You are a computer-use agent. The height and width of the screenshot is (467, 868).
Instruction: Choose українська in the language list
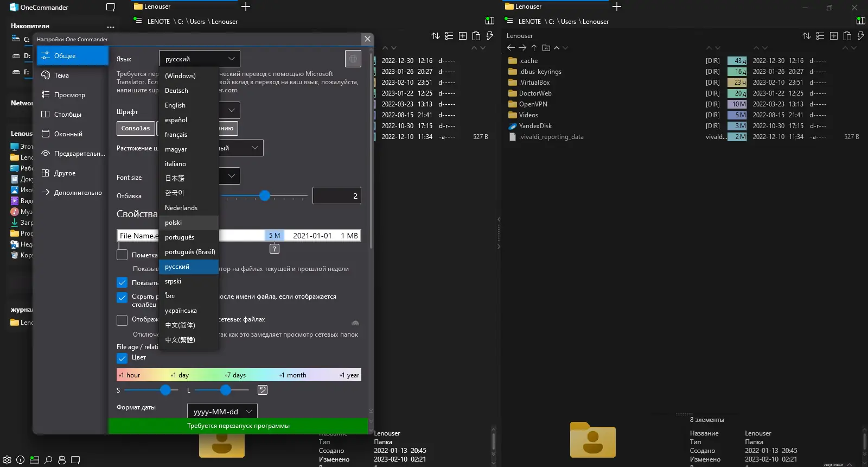189,311
